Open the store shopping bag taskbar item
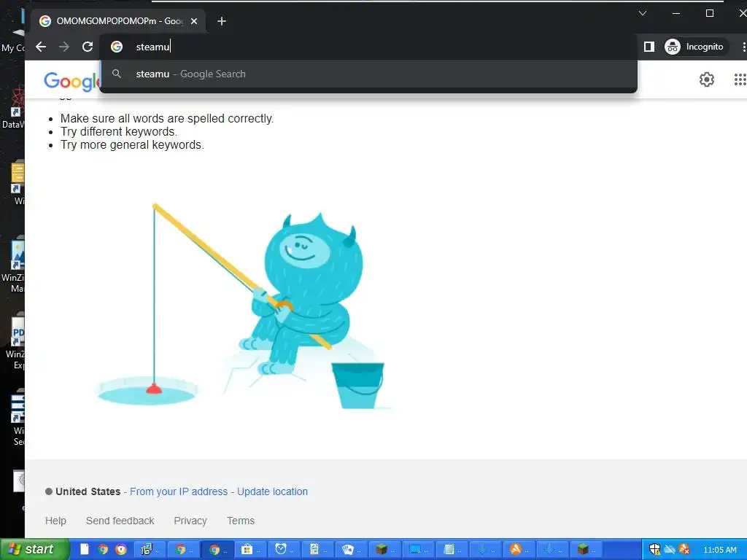The image size is (747, 560). [251, 549]
